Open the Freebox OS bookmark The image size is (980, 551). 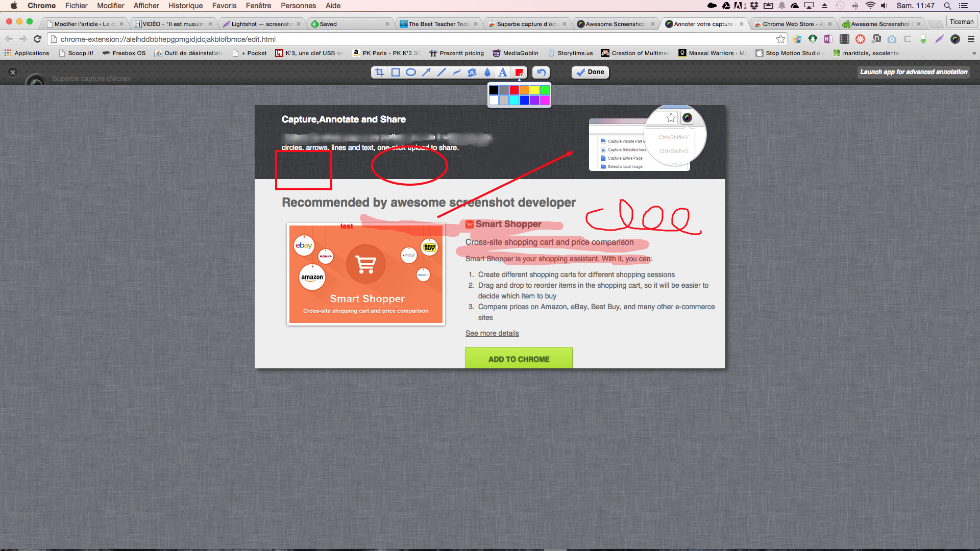[x=124, y=53]
